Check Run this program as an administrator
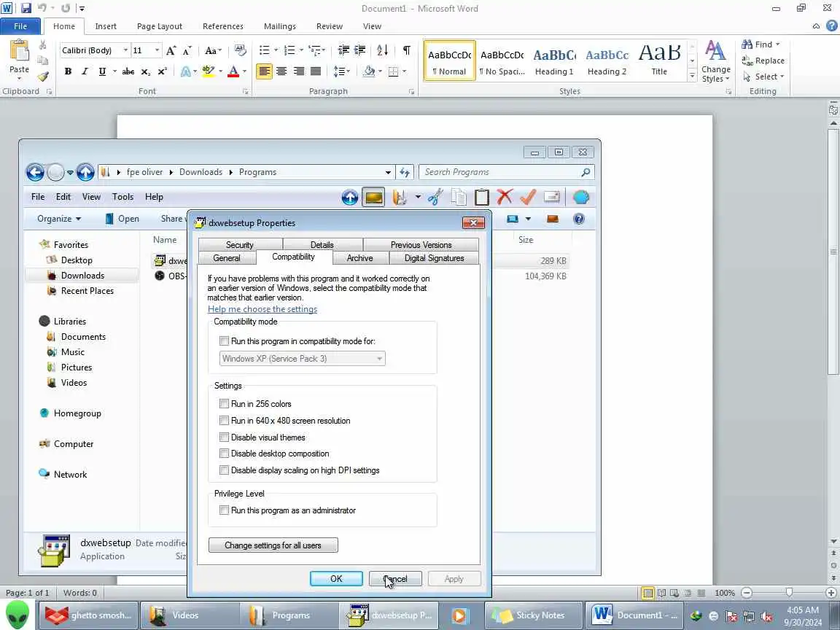Image resolution: width=840 pixels, height=630 pixels. tap(224, 510)
